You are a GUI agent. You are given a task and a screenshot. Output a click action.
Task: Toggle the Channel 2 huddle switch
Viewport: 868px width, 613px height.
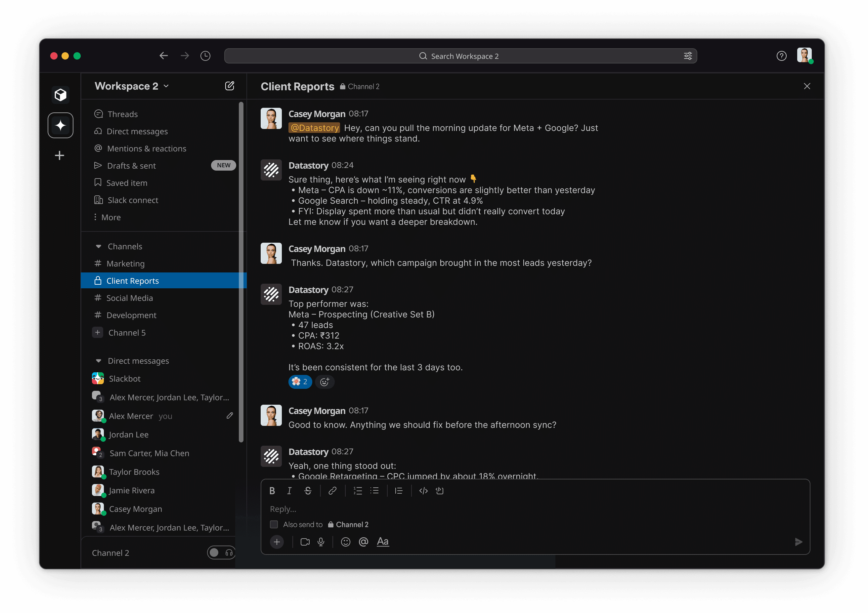(x=221, y=552)
